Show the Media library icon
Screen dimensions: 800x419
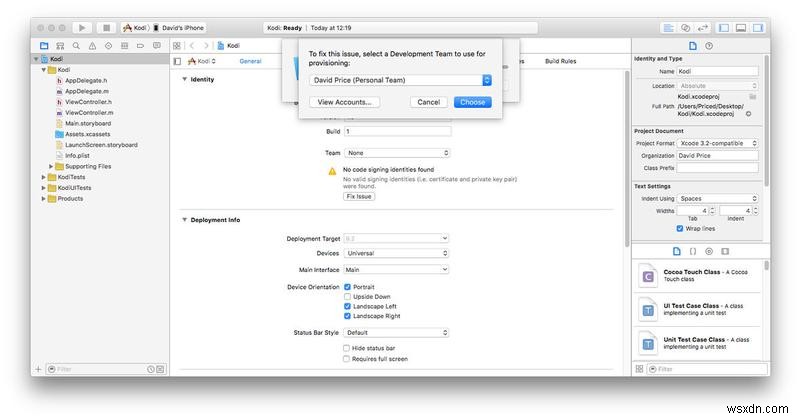click(725, 251)
